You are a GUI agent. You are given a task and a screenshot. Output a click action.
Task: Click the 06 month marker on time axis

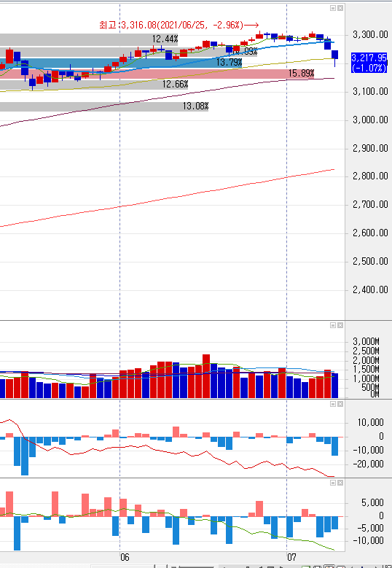[125, 557]
